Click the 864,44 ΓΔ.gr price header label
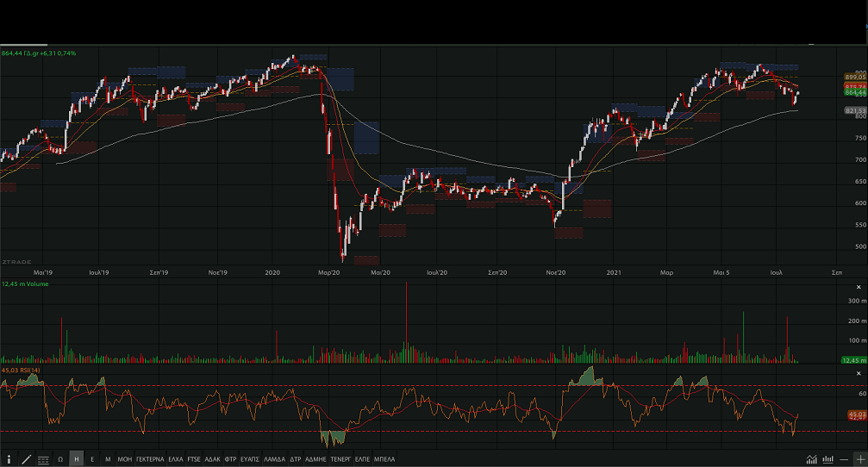The image size is (868, 467). (39, 53)
